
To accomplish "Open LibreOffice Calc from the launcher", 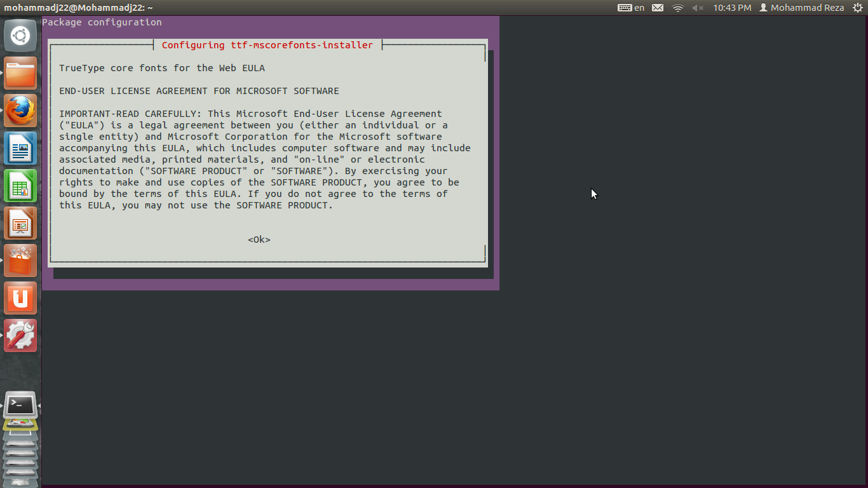I will 20,186.
